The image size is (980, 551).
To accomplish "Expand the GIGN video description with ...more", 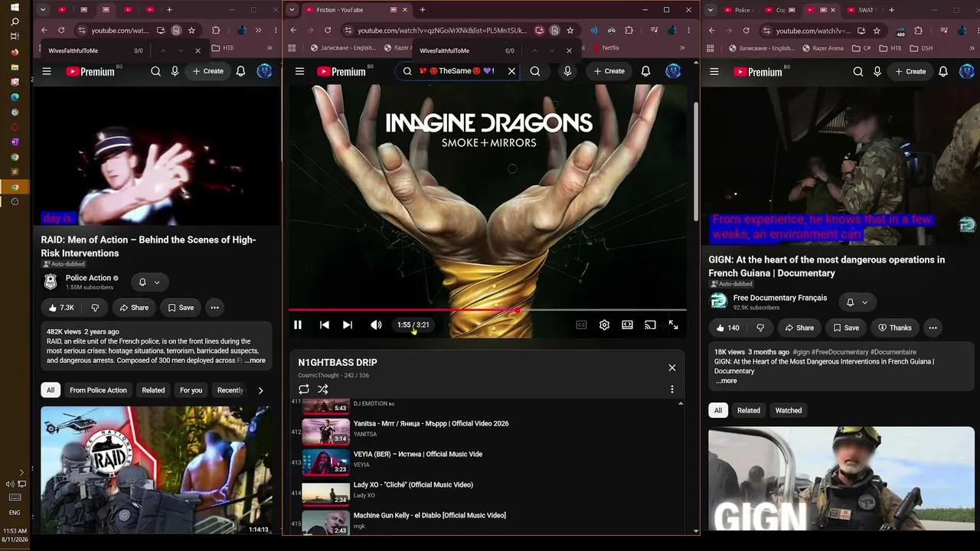I will pyautogui.click(x=726, y=381).
